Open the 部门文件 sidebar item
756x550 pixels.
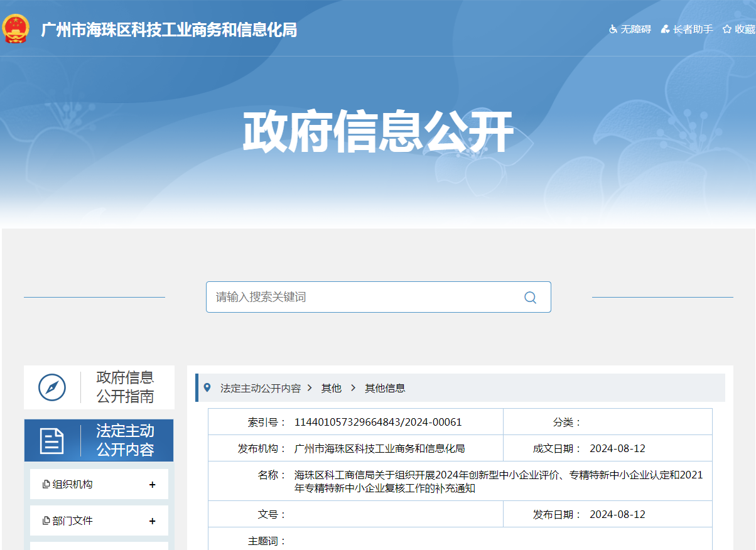point(72,521)
